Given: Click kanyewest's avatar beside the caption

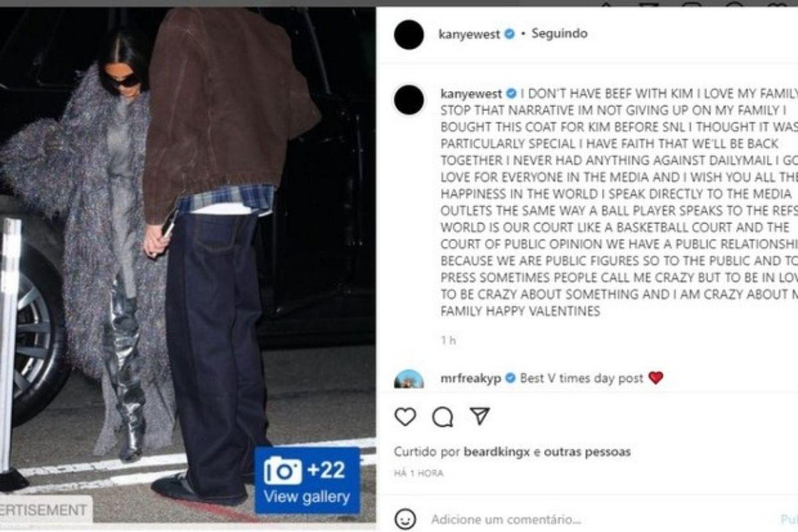Looking at the screenshot, I should tap(409, 100).
